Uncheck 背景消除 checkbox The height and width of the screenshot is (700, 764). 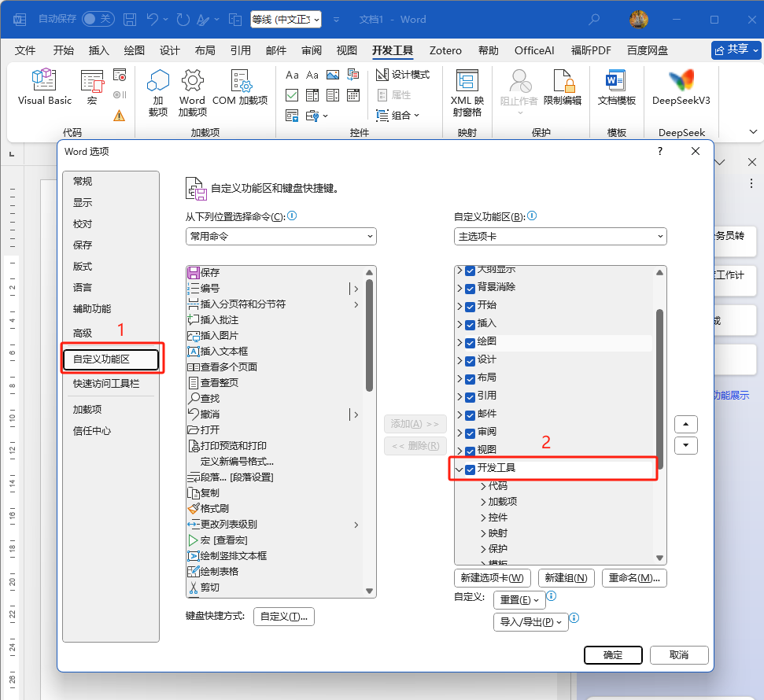pos(471,289)
